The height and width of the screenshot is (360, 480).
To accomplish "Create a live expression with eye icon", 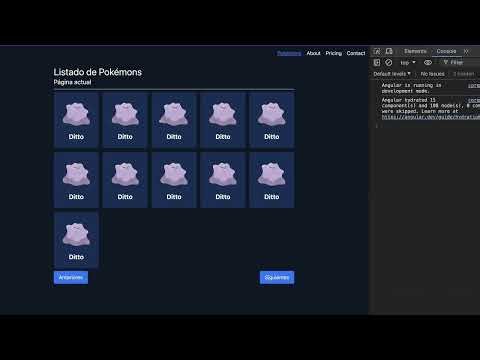I will (x=428, y=62).
